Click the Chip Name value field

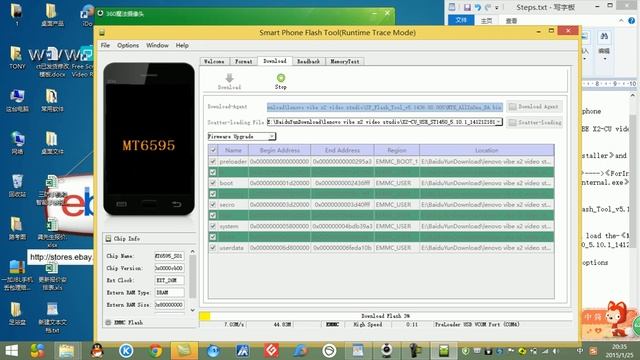[169, 256]
